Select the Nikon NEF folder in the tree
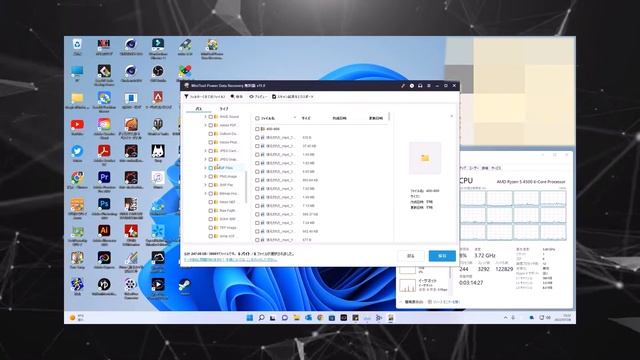The image size is (640, 360). click(227, 202)
